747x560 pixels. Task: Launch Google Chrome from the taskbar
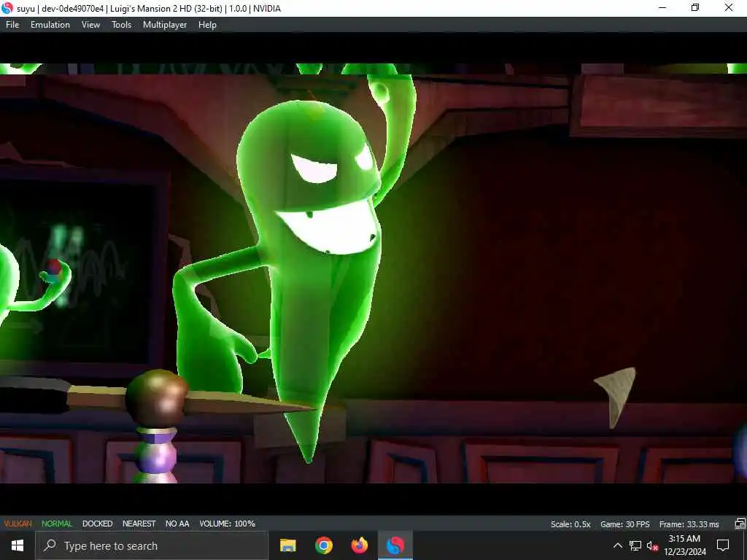pyautogui.click(x=323, y=545)
